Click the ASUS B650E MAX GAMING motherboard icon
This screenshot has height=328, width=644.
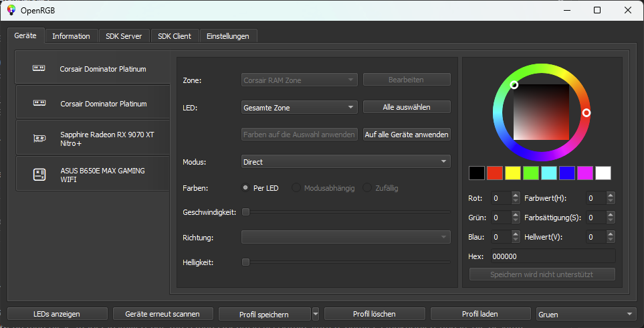(39, 175)
